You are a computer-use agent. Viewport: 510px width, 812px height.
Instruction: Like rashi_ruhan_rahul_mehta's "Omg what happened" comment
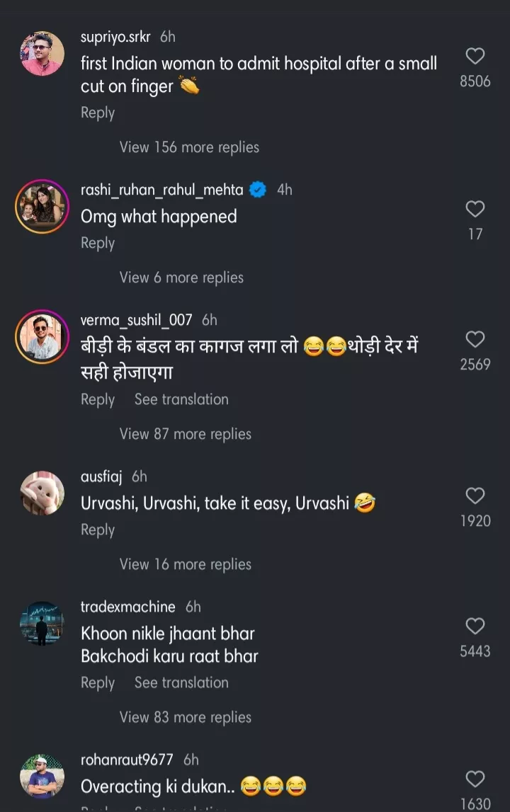coord(475,210)
